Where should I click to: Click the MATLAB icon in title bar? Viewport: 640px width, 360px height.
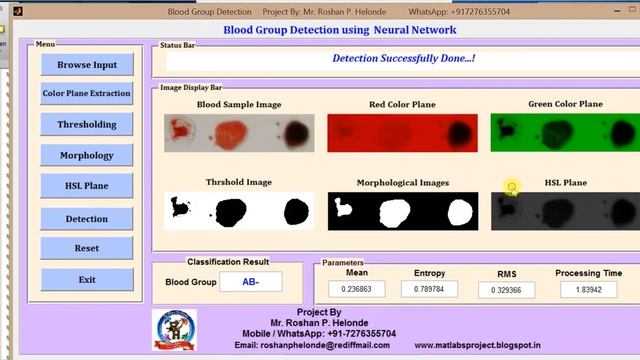click(18, 11)
